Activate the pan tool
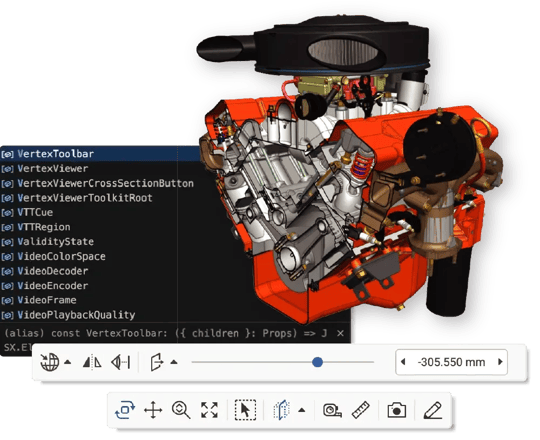540x440 pixels. (x=153, y=410)
